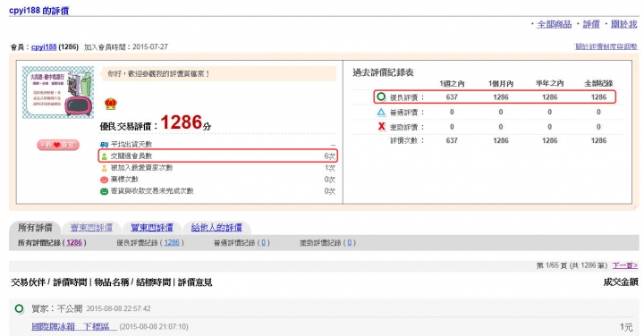
Task: Click the green face icon beside 寄貨與收款交易未完成次數
Action: tap(104, 191)
